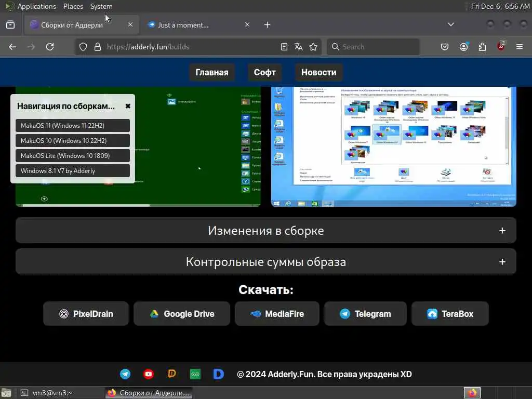The image size is (532, 399).
Task: Close the Сборки от Аддерли tab
Action: click(130, 24)
